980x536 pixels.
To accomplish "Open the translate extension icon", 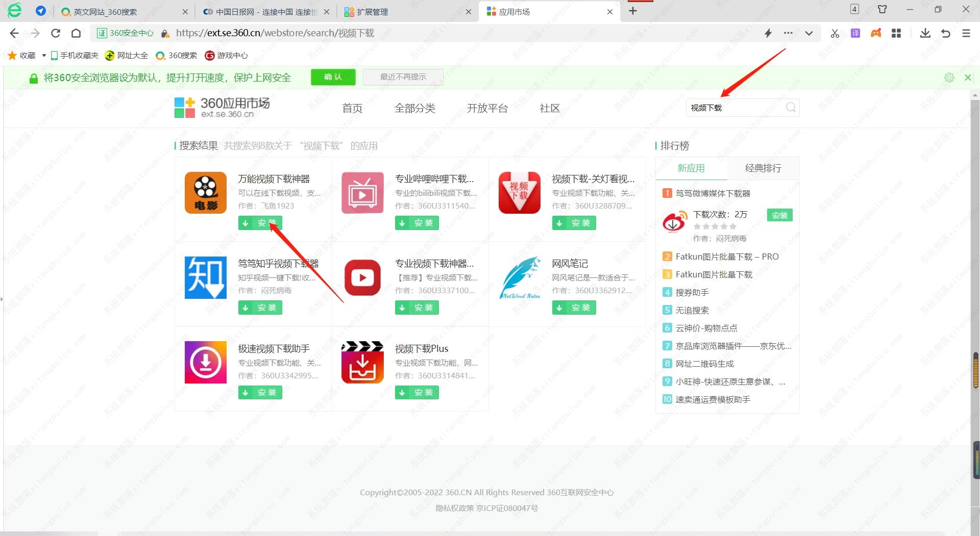I will click(x=855, y=34).
